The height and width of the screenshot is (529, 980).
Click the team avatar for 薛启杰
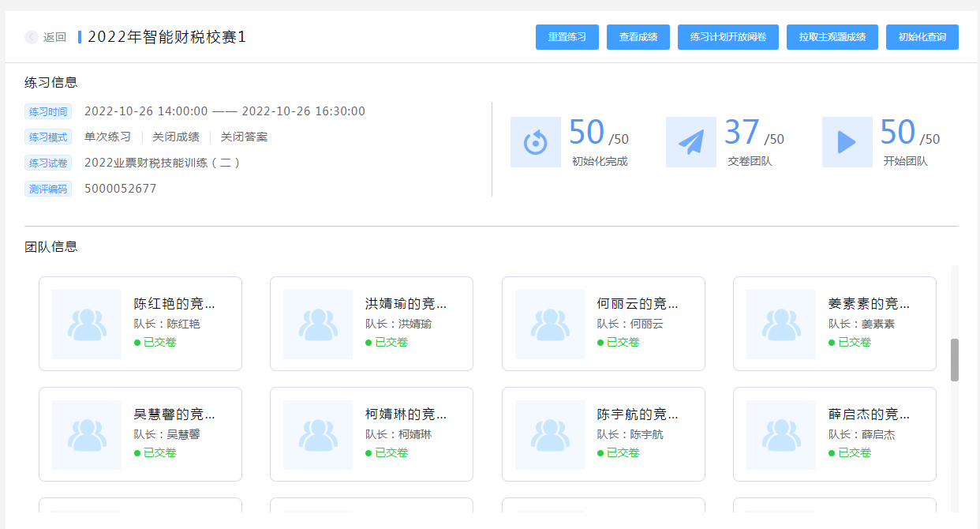pos(781,435)
